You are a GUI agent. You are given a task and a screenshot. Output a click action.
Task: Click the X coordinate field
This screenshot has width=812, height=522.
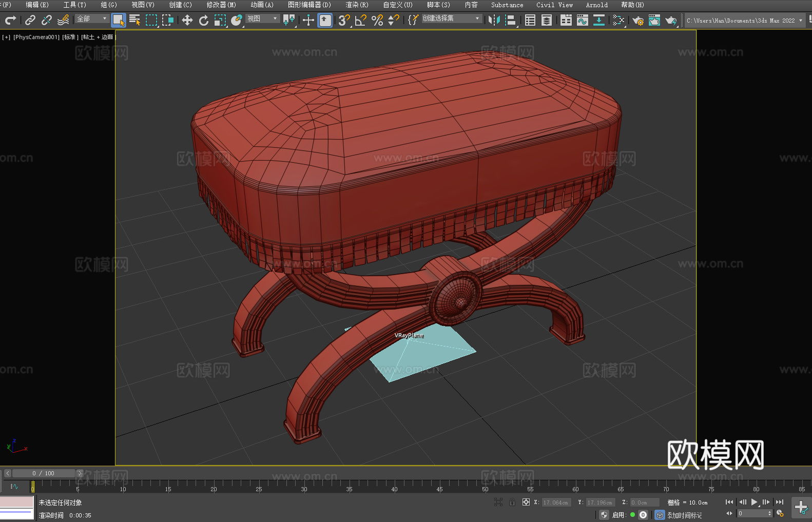[x=556, y=502]
